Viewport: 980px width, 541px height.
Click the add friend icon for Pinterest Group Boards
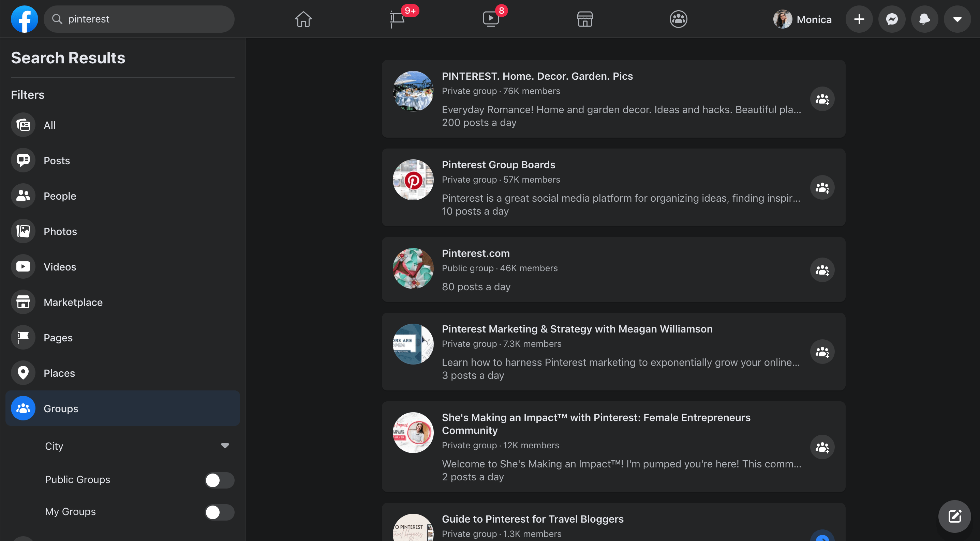[x=822, y=187]
